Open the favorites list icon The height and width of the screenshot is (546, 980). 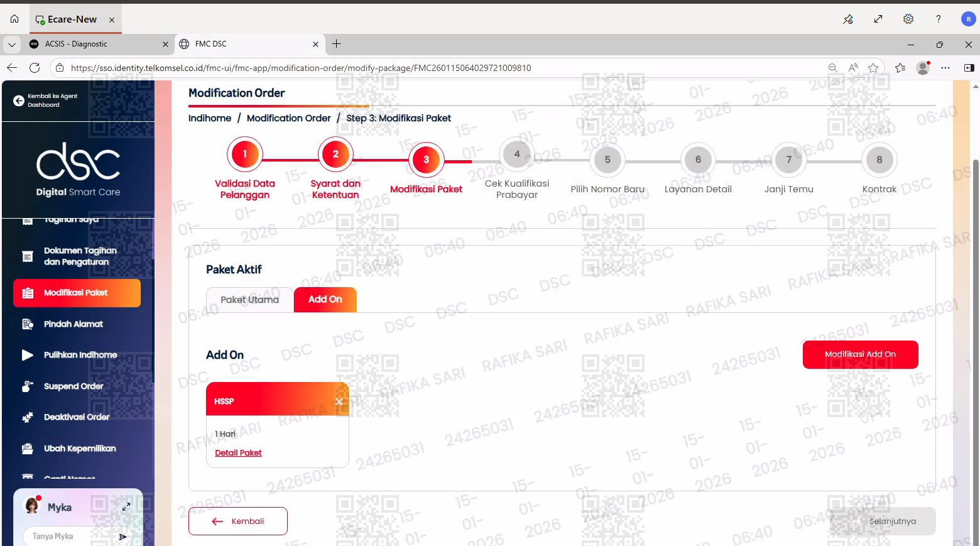(900, 68)
